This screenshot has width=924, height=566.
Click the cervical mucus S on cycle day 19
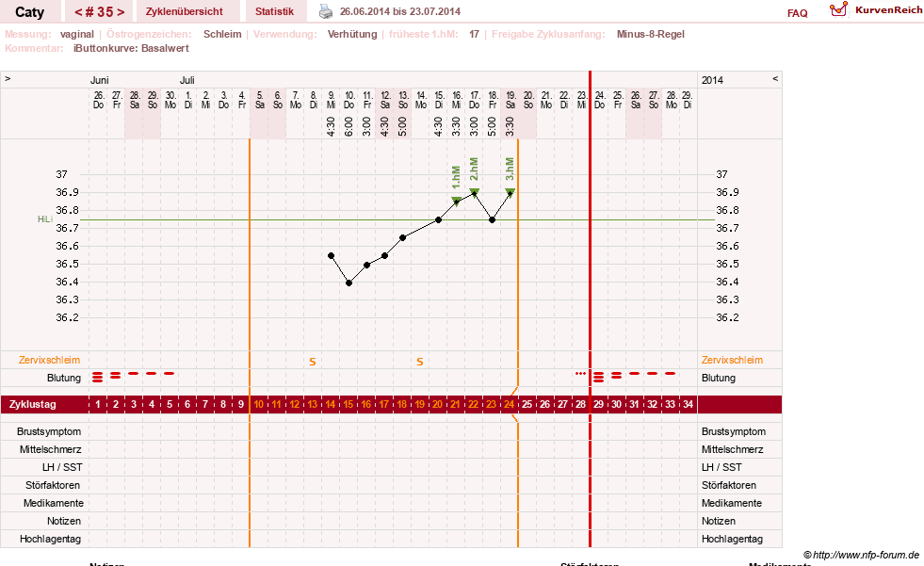tap(419, 362)
